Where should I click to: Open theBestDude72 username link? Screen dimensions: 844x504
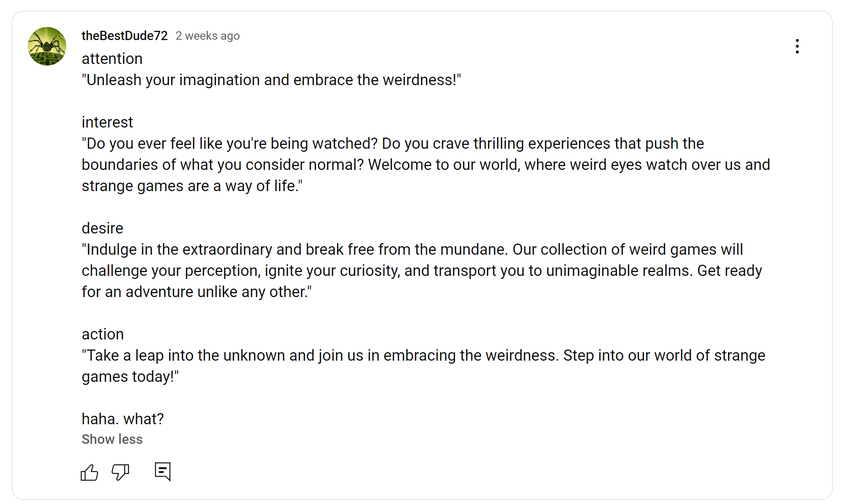point(125,36)
